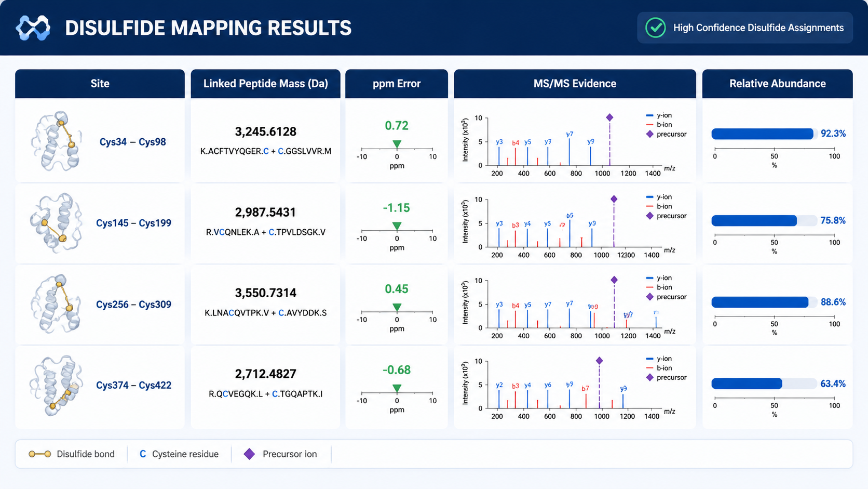Click the molecule logo in the header

click(x=33, y=28)
